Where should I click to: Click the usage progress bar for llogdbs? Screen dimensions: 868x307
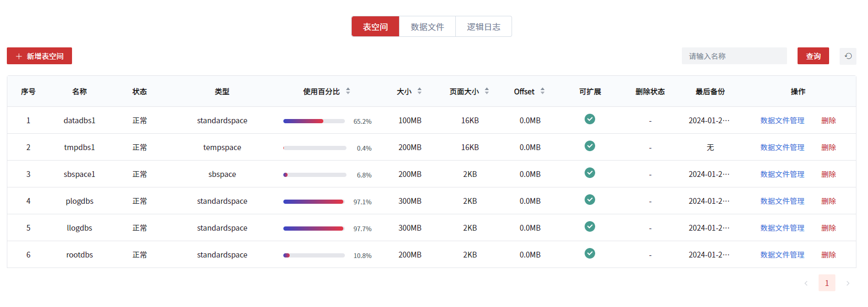click(314, 229)
